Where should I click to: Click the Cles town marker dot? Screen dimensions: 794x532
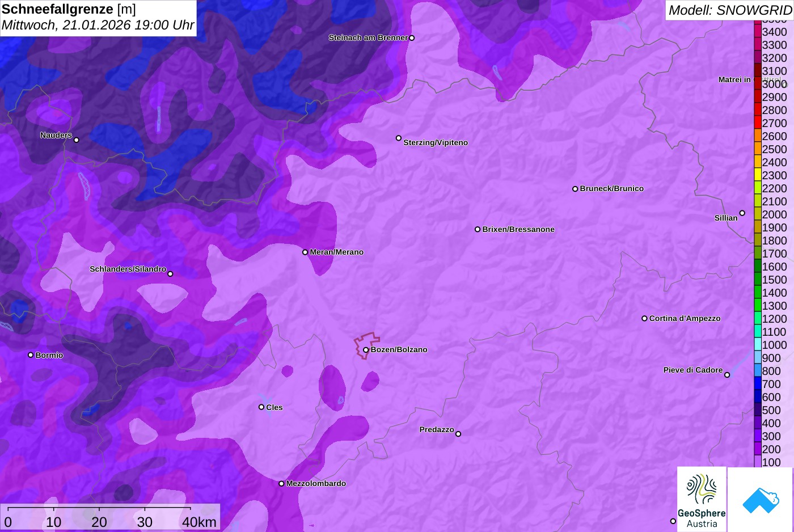(x=261, y=407)
